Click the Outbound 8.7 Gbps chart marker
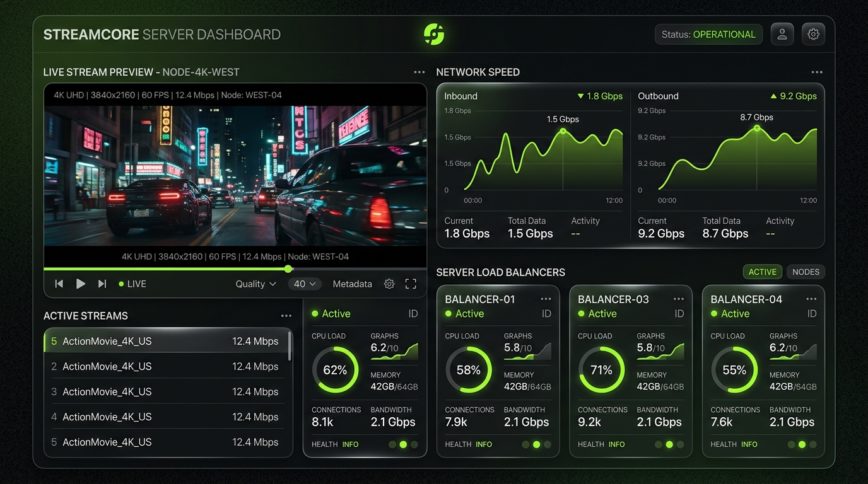This screenshot has height=484, width=868. (757, 128)
